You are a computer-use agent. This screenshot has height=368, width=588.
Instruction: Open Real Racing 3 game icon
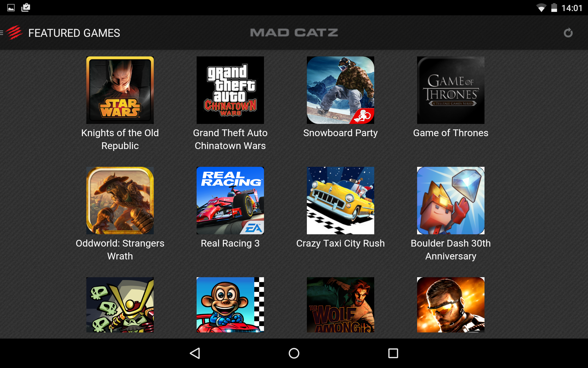[230, 201]
